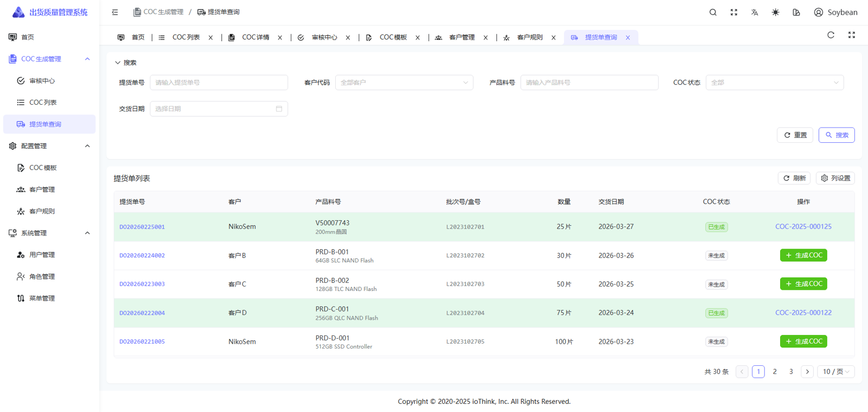
Task: Click the Soybean user avatar
Action: tap(835, 12)
